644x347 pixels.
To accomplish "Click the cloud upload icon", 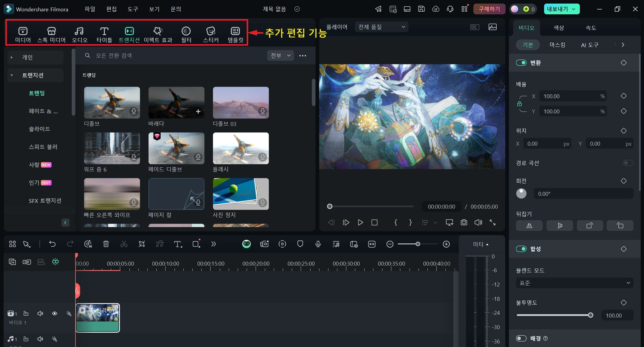I will click(x=435, y=9).
